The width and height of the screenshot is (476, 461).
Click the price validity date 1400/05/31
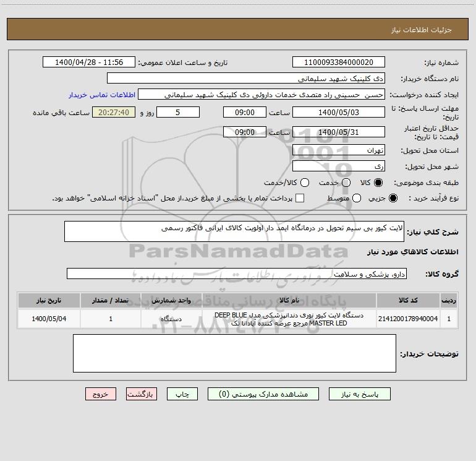(339, 132)
